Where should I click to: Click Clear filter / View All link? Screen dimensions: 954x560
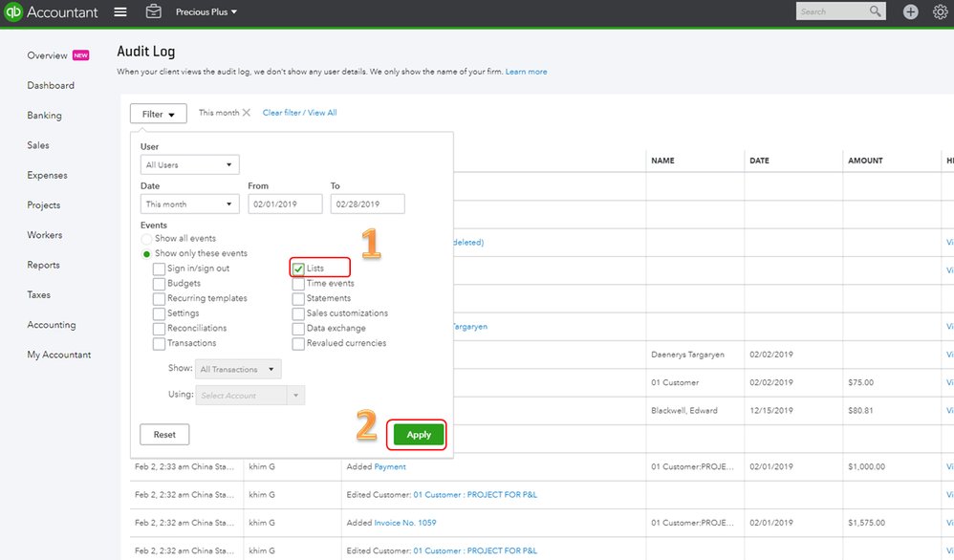pyautogui.click(x=299, y=113)
